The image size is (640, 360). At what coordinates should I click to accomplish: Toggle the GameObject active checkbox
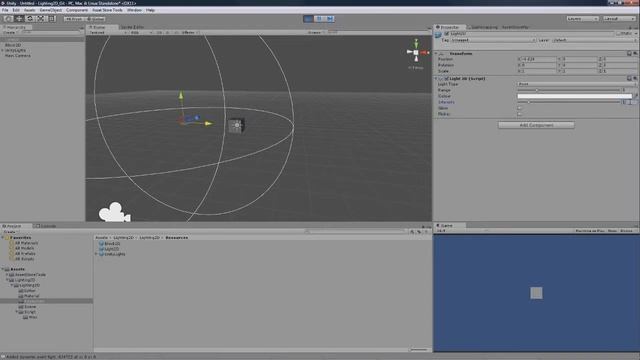pos(447,34)
